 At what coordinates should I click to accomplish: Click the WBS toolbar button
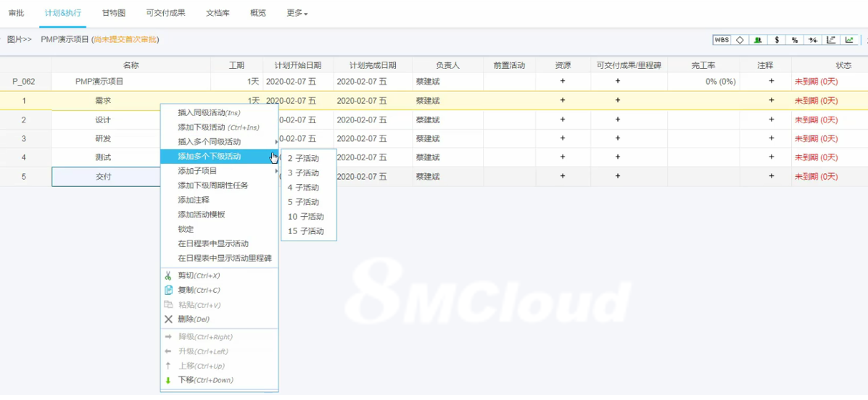(722, 40)
